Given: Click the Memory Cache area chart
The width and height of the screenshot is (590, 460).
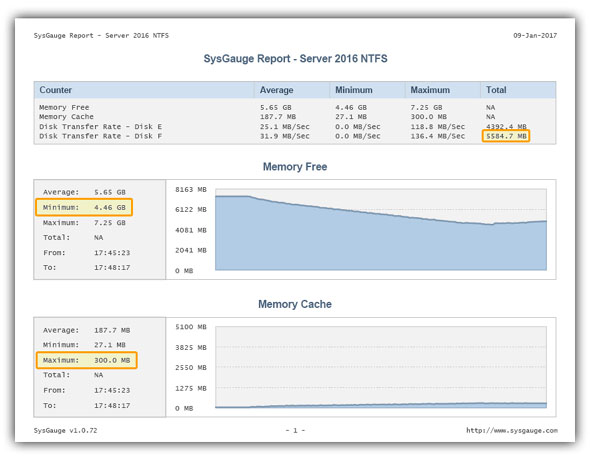Looking at the screenshot, I should coord(381,367).
